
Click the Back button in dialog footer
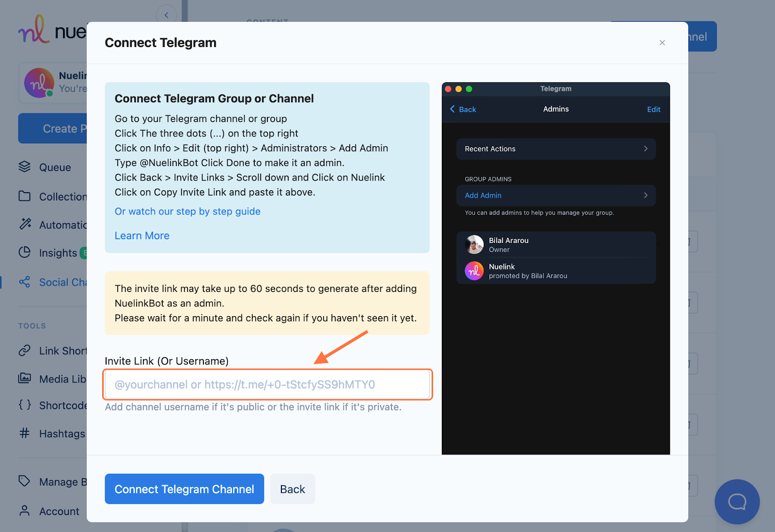coord(293,489)
